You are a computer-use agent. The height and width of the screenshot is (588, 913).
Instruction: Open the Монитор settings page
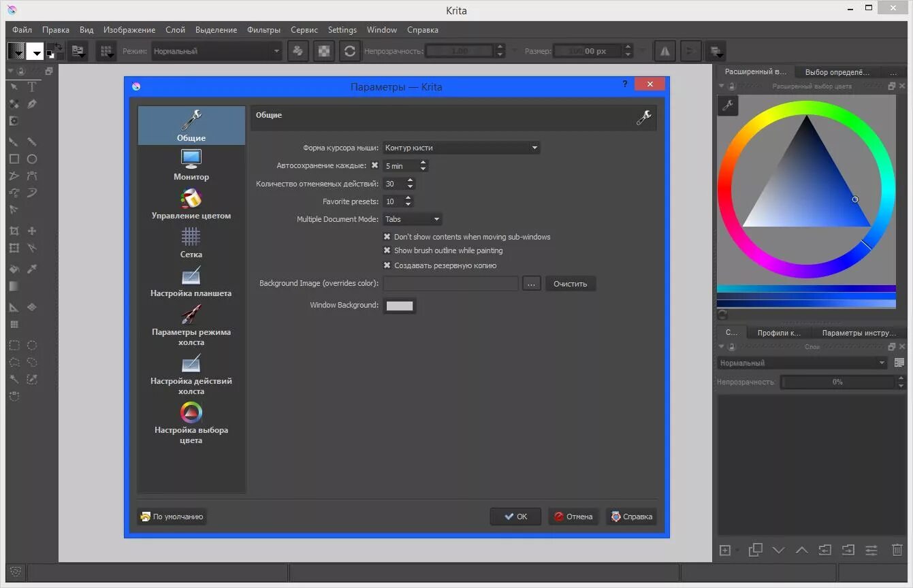191,165
